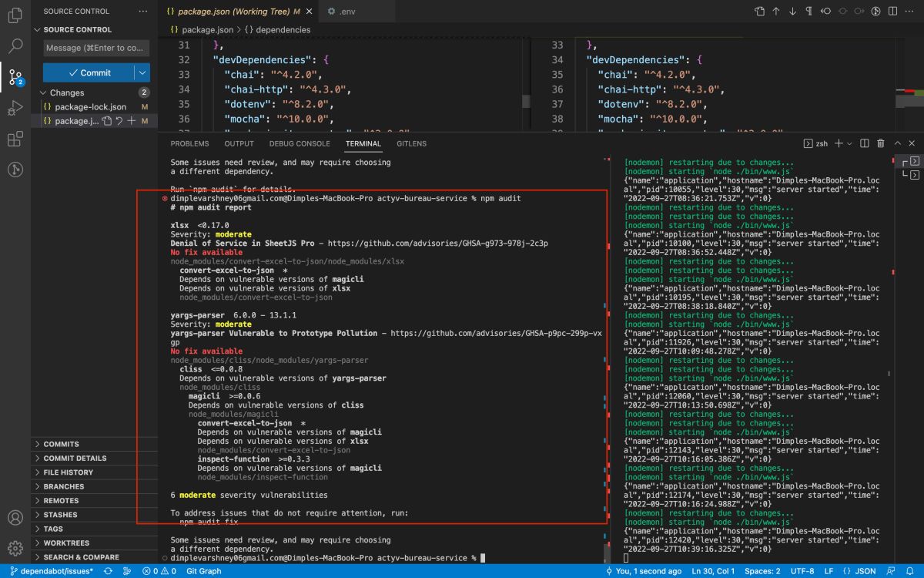Viewport: 924px width, 578px height.
Task: Select the TERMINAL panel tab
Action: [363, 143]
